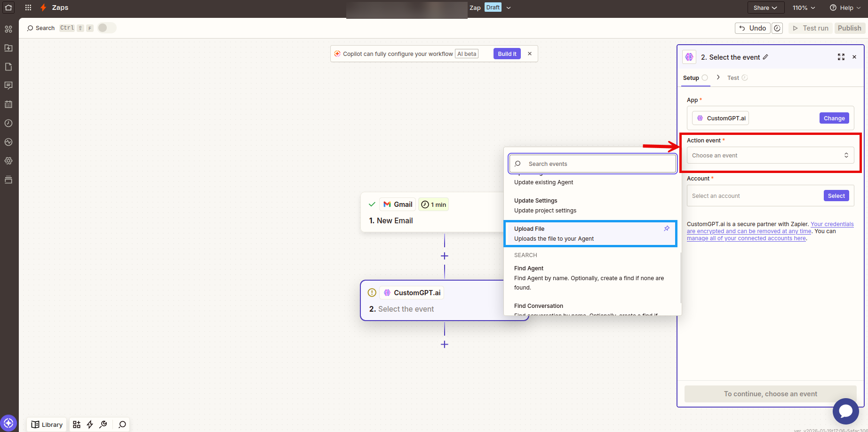Toggle the switch beside Search
868x432 pixels.
click(107, 28)
